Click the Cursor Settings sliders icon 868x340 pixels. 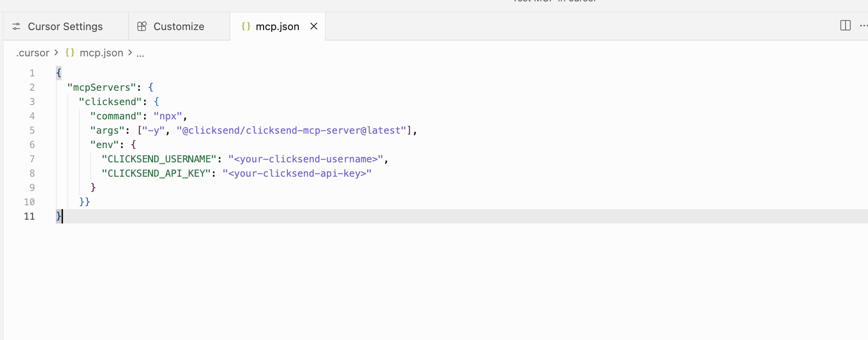tap(16, 26)
